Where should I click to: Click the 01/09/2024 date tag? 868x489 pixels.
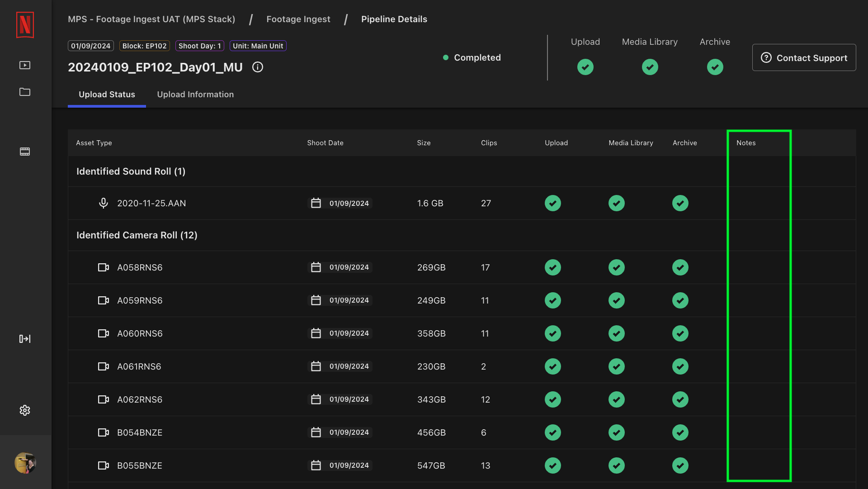[x=91, y=46]
